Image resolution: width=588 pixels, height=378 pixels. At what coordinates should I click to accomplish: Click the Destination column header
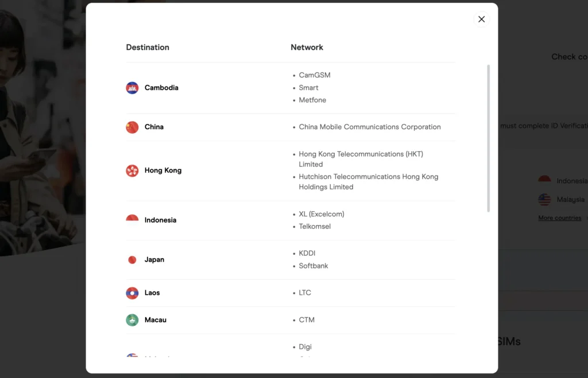coord(148,48)
